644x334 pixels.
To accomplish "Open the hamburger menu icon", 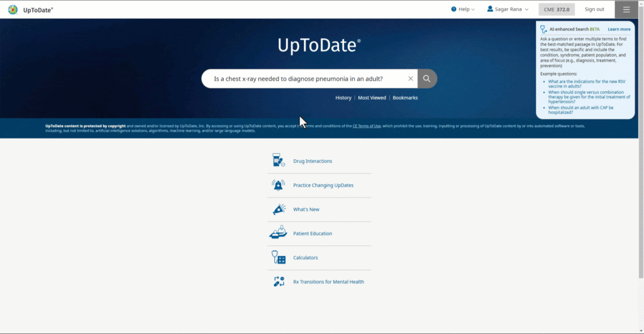I will tap(626, 9).
